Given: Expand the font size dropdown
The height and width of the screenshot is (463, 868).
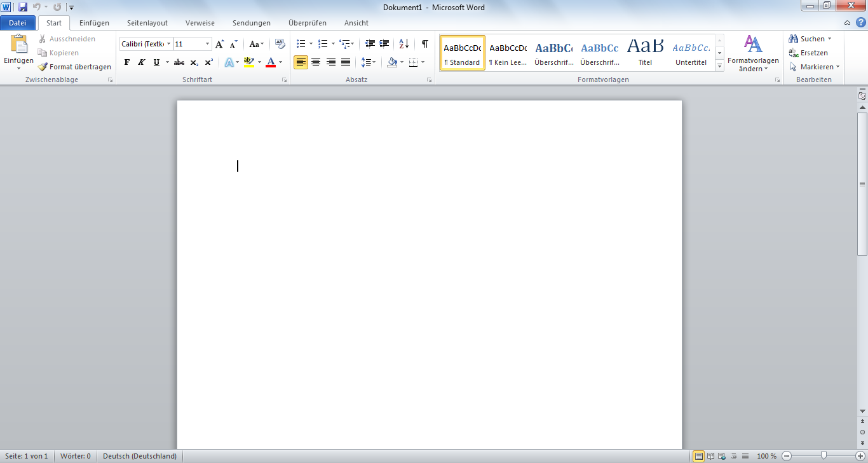Looking at the screenshot, I should (x=207, y=44).
